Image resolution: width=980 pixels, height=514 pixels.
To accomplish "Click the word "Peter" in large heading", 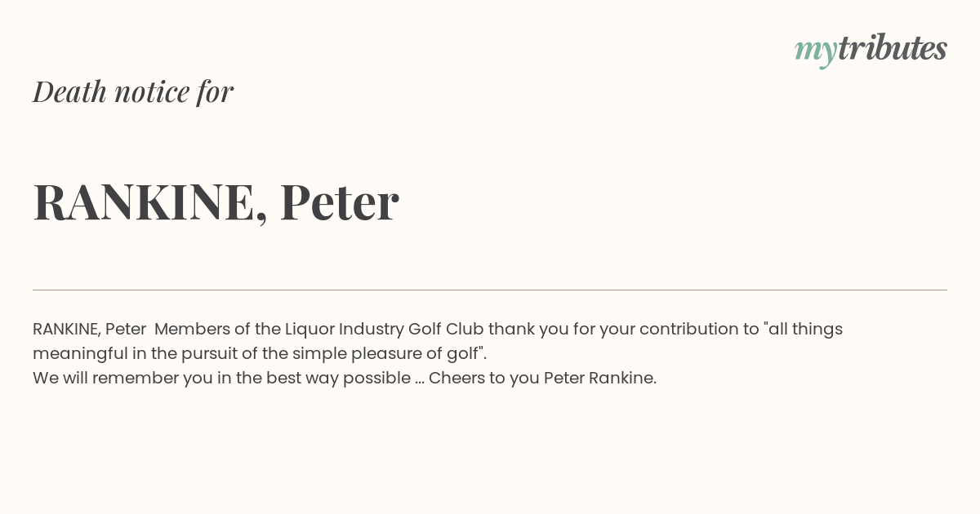I will (340, 202).
